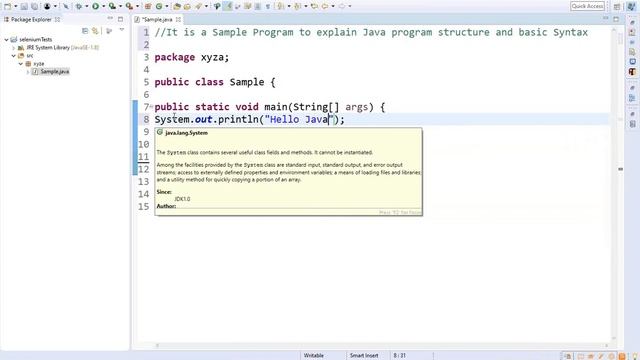Click 'public class Sample {' line
Screen dimensions: 640x360
point(215,82)
